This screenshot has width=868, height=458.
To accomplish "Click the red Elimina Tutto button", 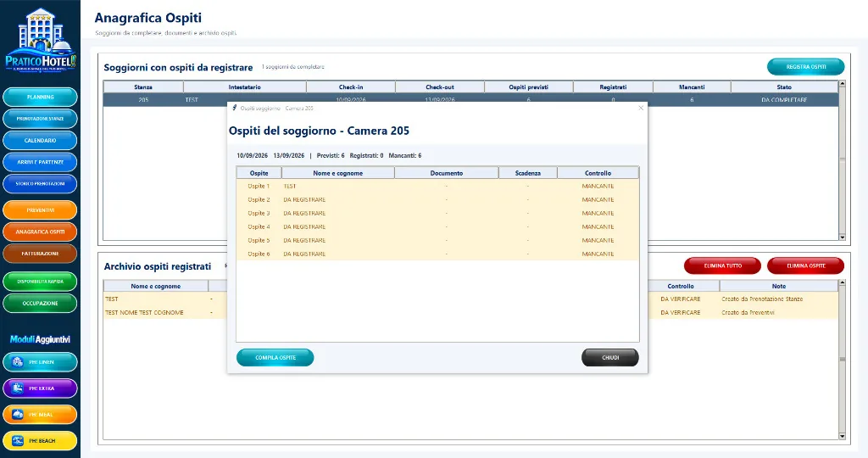I will (x=722, y=265).
